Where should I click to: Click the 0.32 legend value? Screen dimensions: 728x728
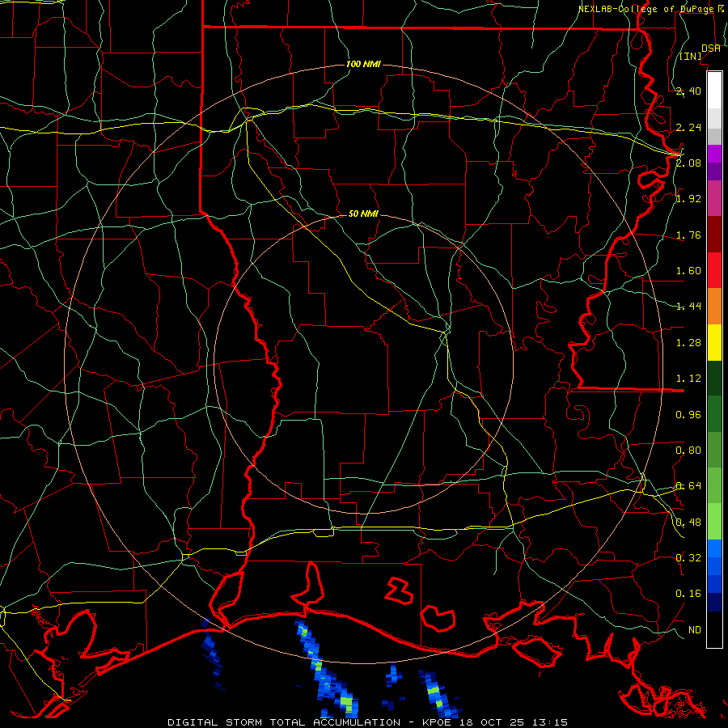point(688,558)
